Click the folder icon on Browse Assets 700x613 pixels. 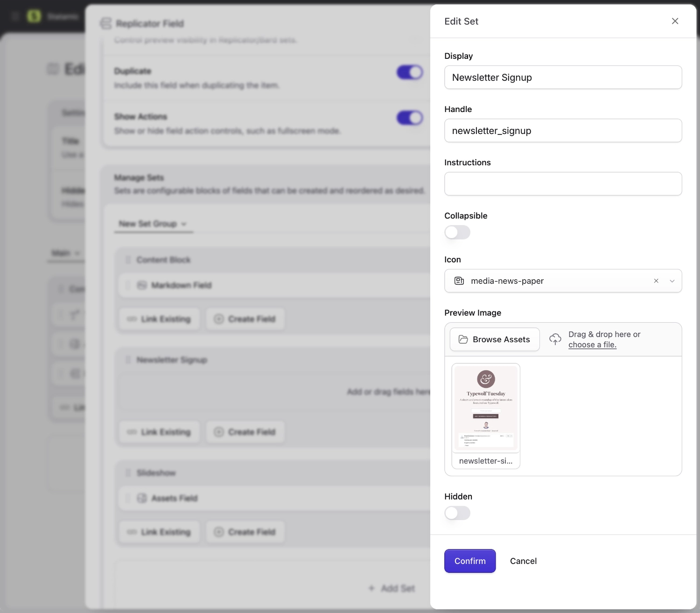(462, 339)
